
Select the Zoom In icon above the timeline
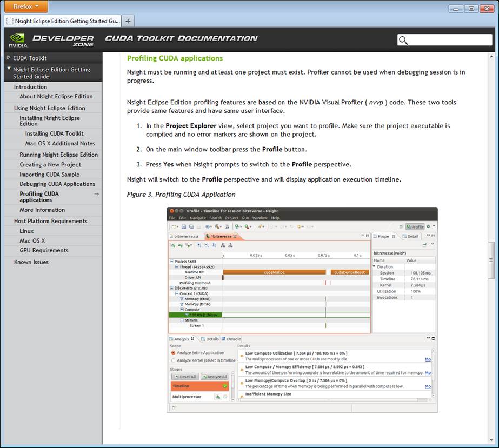pyautogui.click(x=198, y=244)
